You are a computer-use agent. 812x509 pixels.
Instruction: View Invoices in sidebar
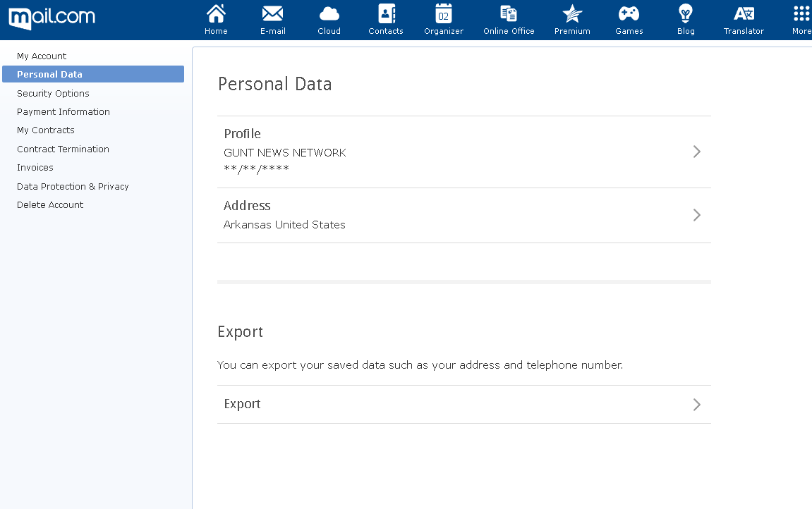(35, 168)
